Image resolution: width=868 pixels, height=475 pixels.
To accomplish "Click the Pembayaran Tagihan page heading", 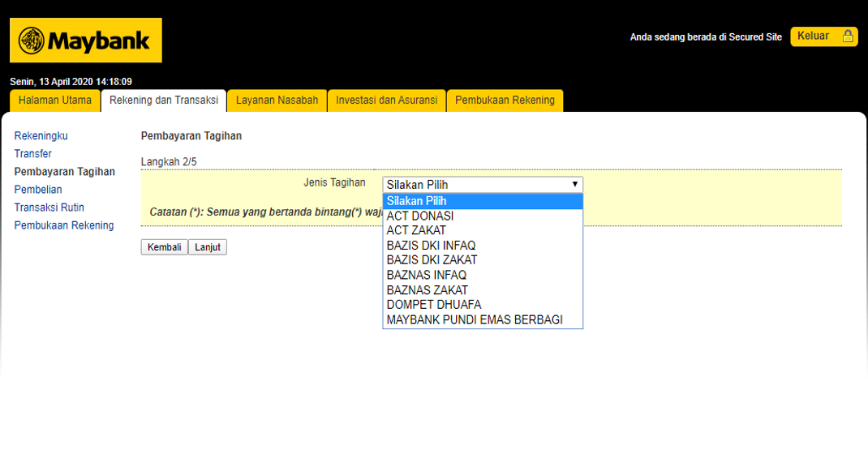I will point(191,136).
